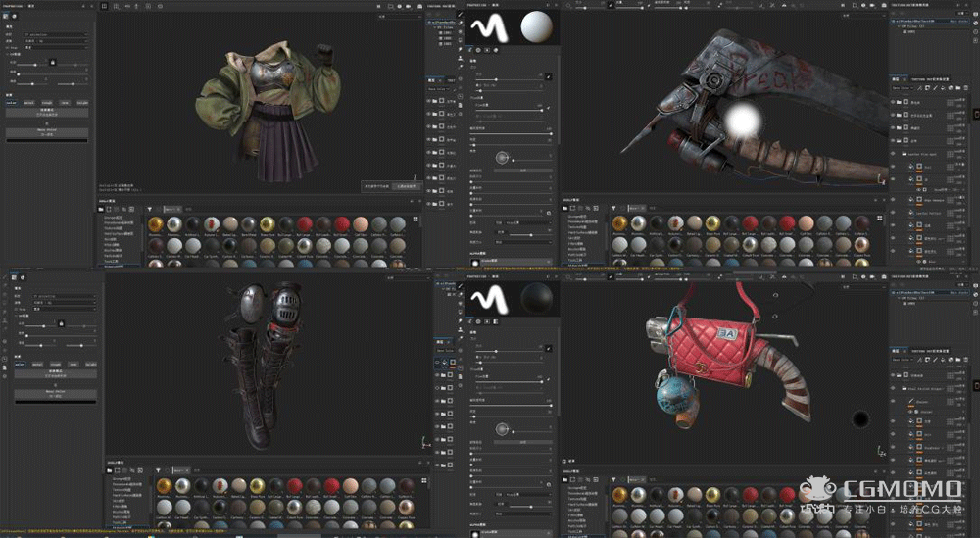Open viewport mode dropdown above jacket model
This screenshot has height=538, width=980.
click(x=400, y=17)
